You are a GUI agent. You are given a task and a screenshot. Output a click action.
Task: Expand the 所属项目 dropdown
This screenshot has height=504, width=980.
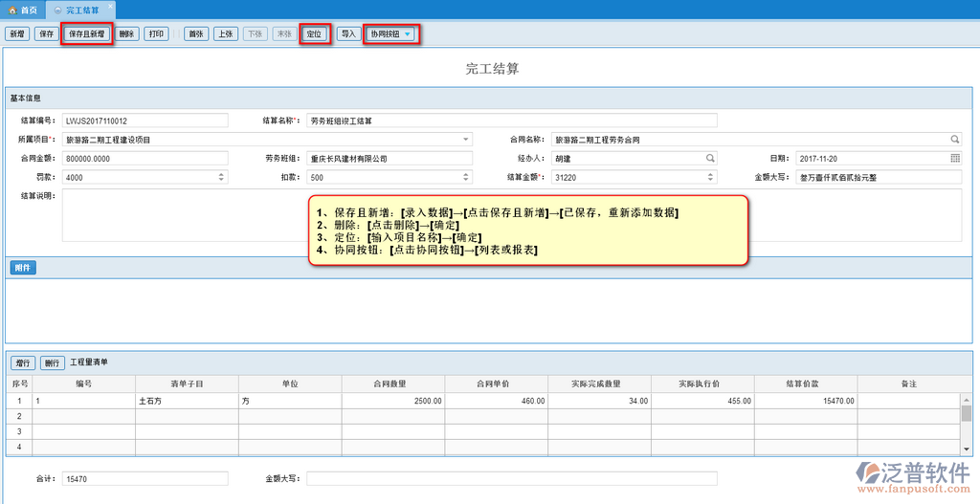click(x=465, y=140)
